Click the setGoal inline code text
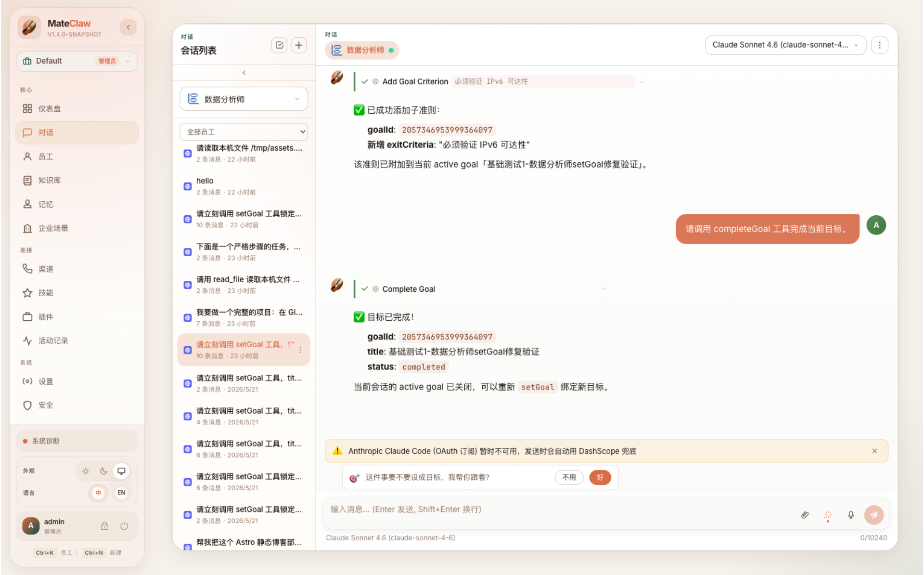This screenshot has width=924, height=575. pyautogui.click(x=538, y=387)
